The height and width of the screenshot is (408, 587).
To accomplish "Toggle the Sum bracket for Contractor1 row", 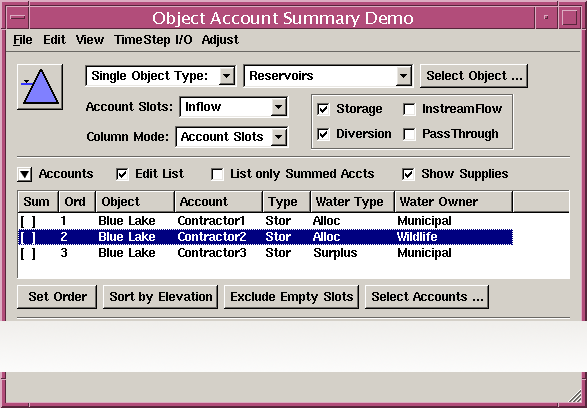I will tap(28, 221).
